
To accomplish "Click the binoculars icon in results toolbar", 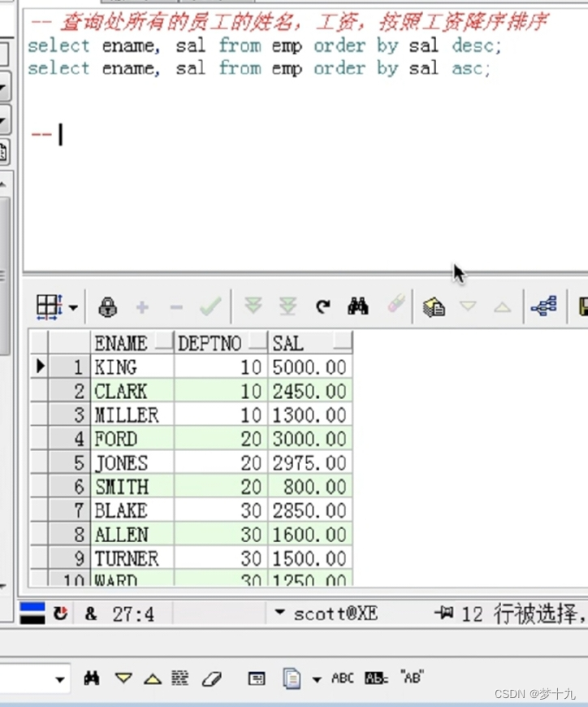I will click(x=358, y=306).
